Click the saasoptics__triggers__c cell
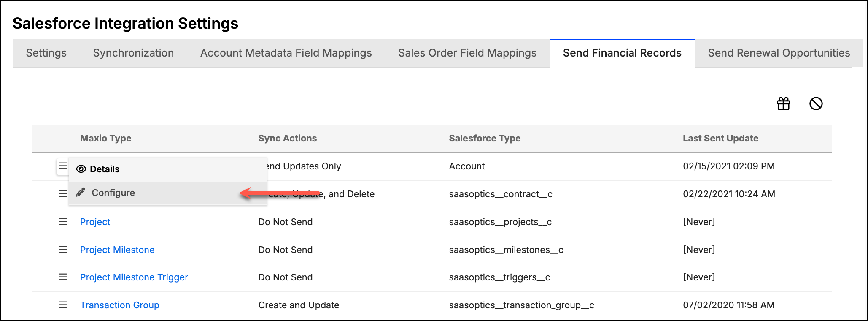The width and height of the screenshot is (868, 321). click(x=499, y=277)
